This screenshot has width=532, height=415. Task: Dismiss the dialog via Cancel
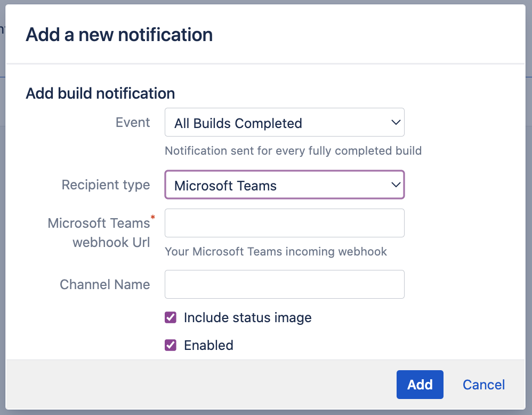(483, 385)
